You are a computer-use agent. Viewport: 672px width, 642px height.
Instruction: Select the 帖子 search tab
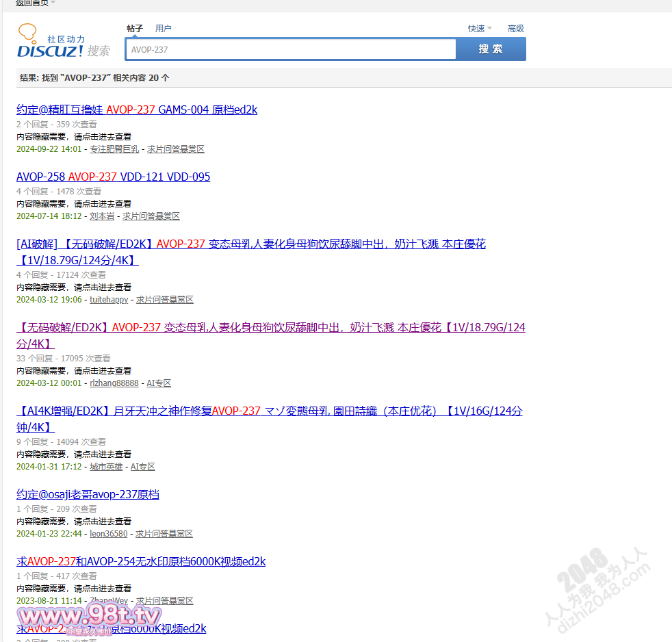[x=135, y=29]
